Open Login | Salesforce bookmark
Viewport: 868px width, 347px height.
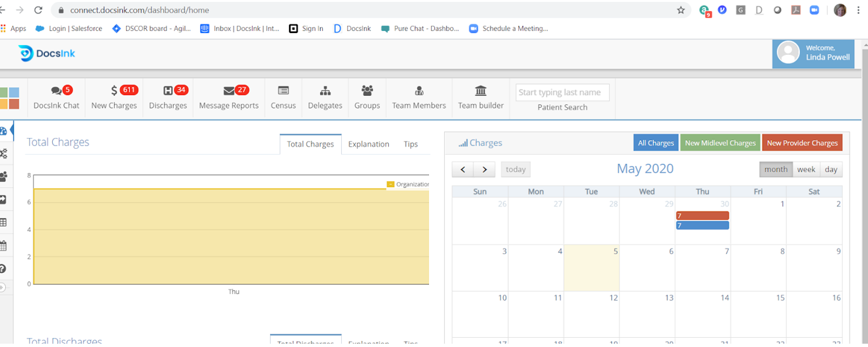69,28
